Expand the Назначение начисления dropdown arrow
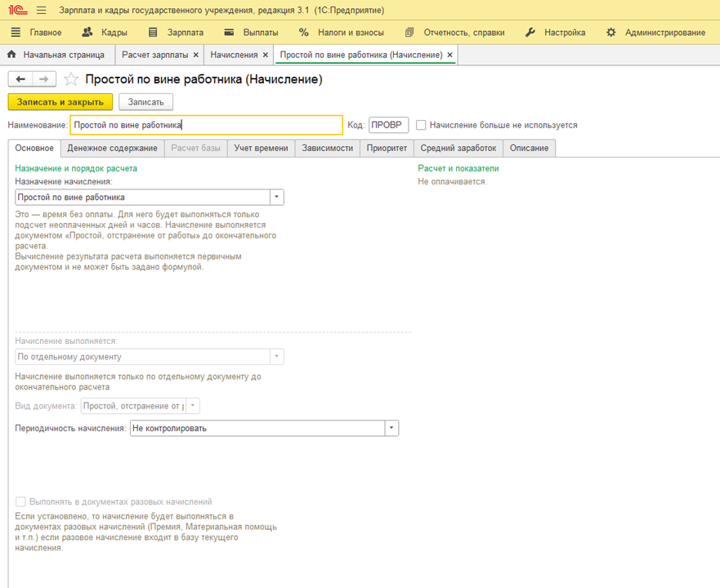This screenshot has width=720, height=588. [276, 198]
